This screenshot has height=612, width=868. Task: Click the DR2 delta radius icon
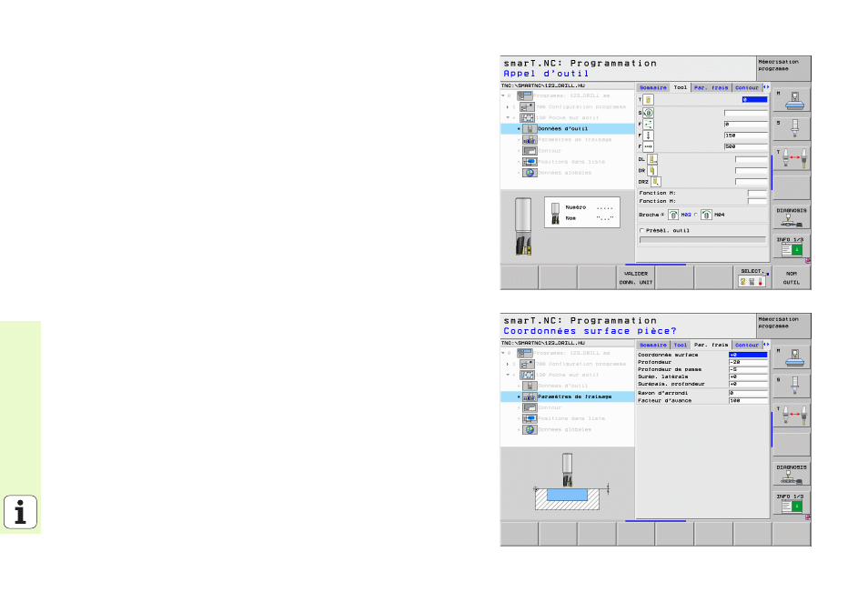click(655, 182)
